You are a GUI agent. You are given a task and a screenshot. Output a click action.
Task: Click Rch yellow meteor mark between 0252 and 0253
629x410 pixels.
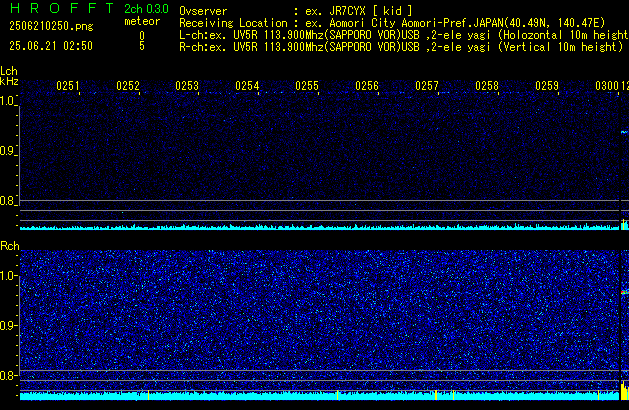point(148,395)
